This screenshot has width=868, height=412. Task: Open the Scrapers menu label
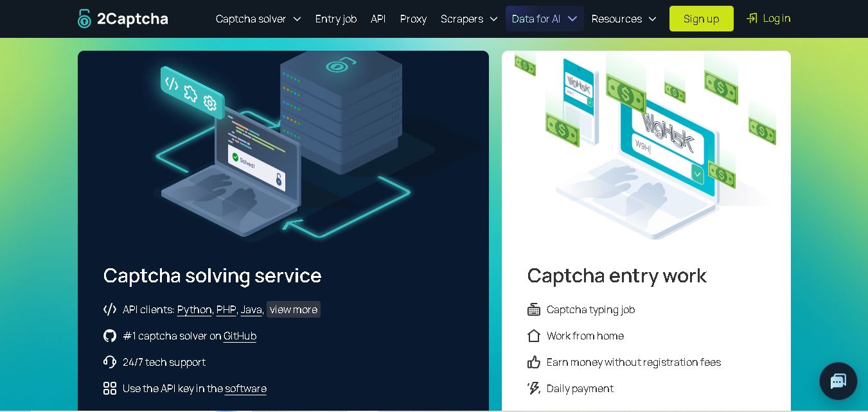click(x=462, y=19)
